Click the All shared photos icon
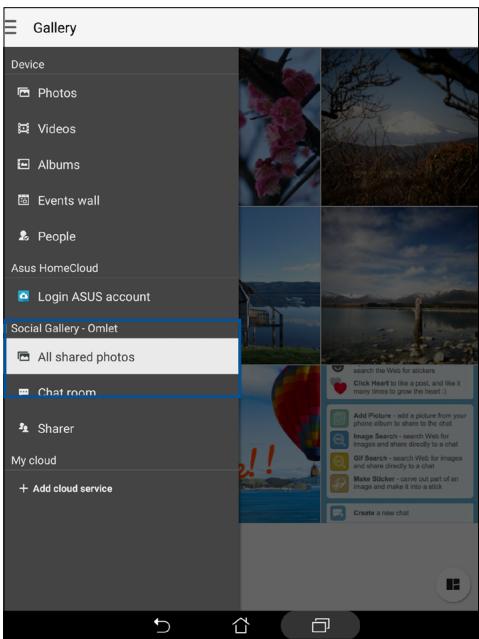The height and width of the screenshot is (639, 479). tap(24, 357)
